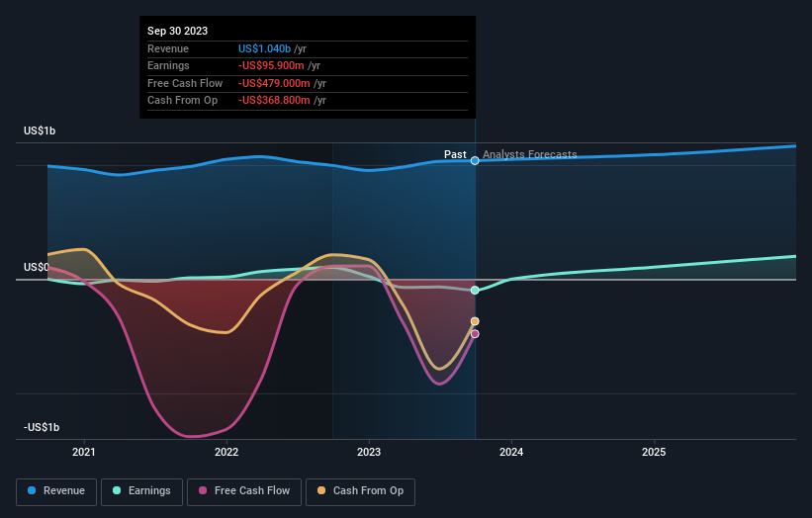Click the teal Earnings data point marker

tap(475, 291)
